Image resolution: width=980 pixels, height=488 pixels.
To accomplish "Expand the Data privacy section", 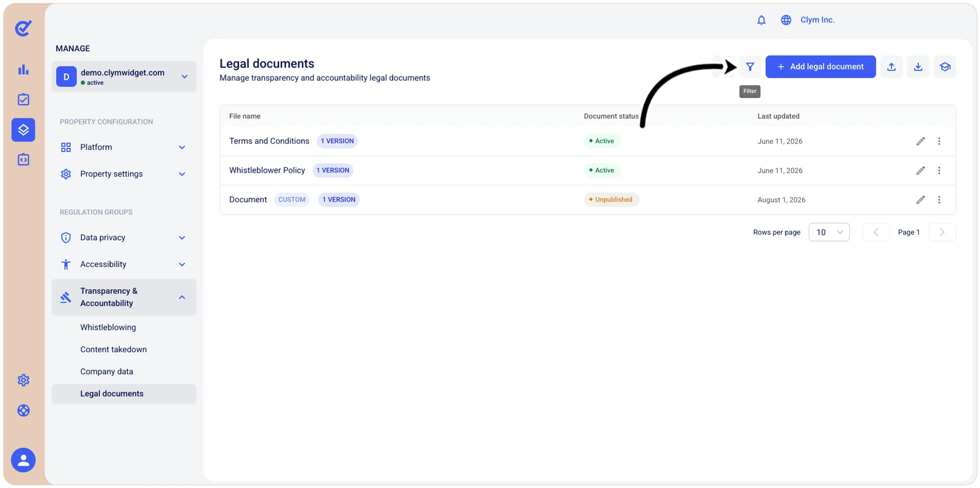I will 124,238.
